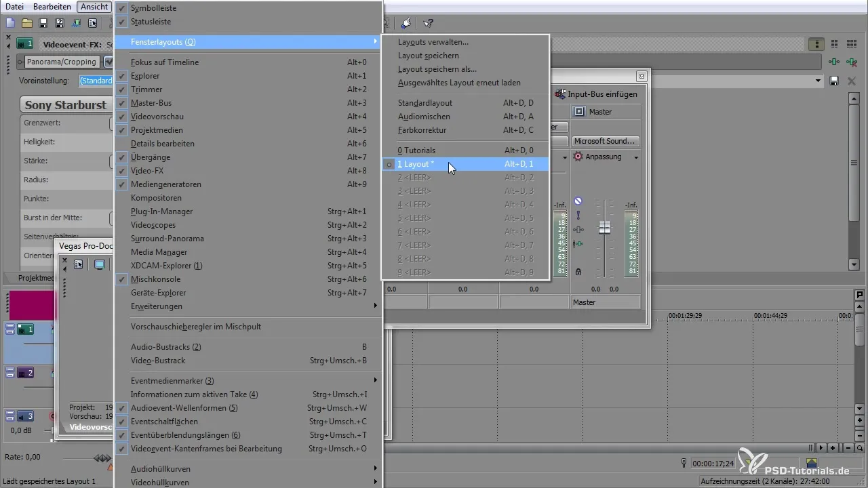Click the Master volume fader
The width and height of the screenshot is (868, 488).
(x=604, y=228)
